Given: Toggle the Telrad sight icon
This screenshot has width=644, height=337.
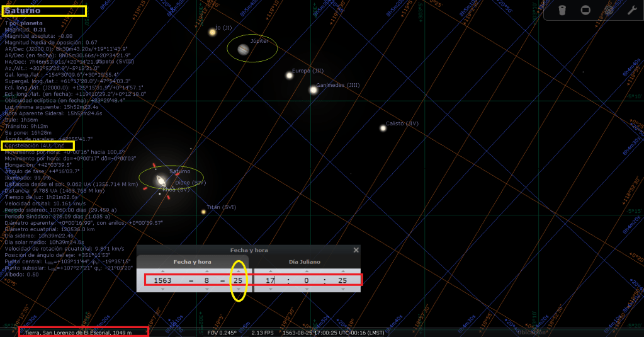Looking at the screenshot, I should point(608,11).
